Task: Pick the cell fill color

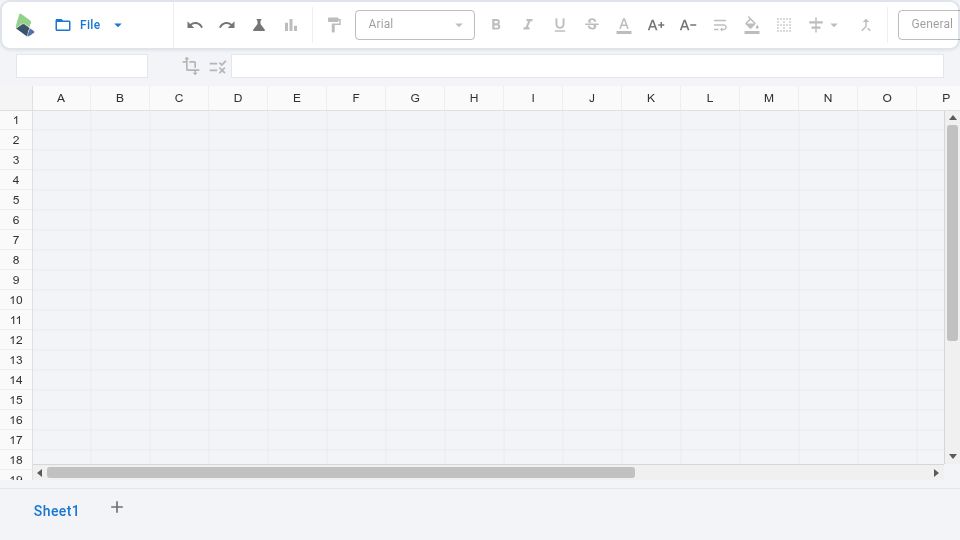Action: coord(752,25)
